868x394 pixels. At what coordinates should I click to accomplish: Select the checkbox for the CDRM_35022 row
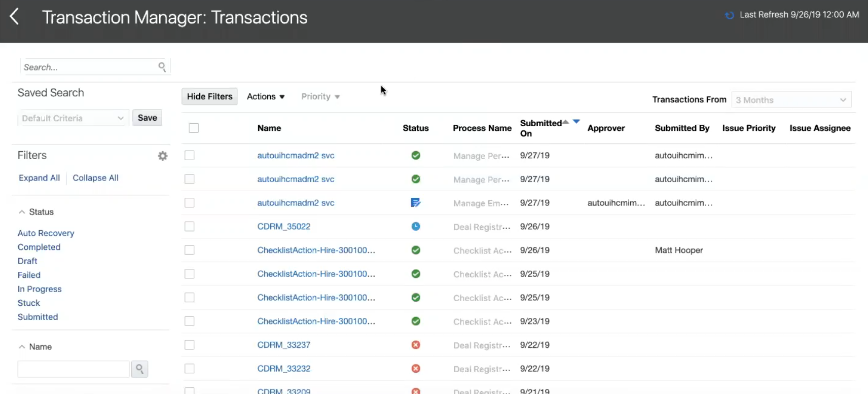[x=190, y=227]
